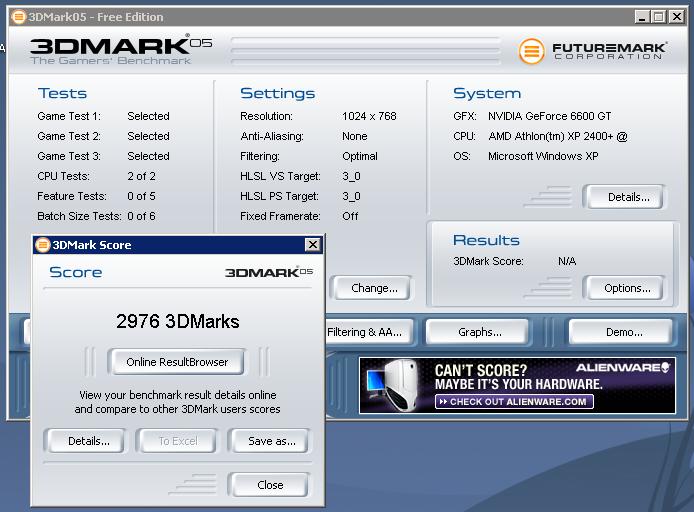Click Game Test 2 Selected value
Screen dimensions: 694x512
tap(148, 136)
